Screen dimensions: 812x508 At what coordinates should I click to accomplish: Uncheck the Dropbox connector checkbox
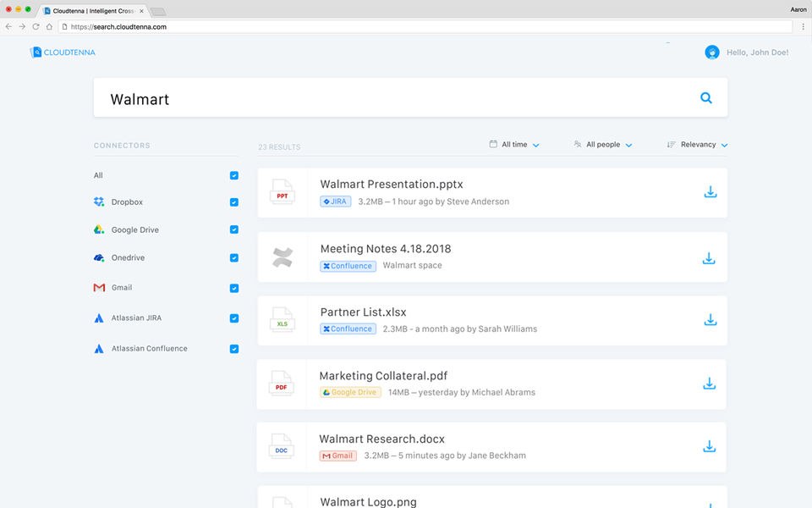pos(234,202)
